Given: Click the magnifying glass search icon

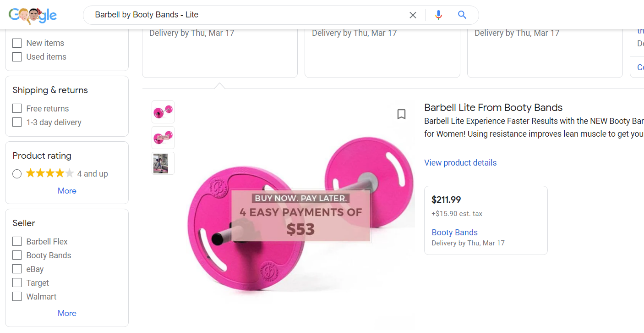Looking at the screenshot, I should [x=462, y=15].
